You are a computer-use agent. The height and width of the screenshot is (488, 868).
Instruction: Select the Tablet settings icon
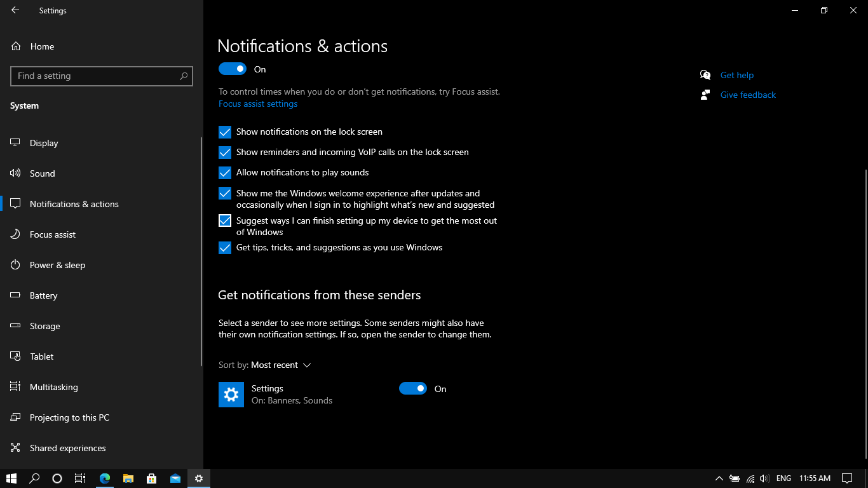coord(15,356)
